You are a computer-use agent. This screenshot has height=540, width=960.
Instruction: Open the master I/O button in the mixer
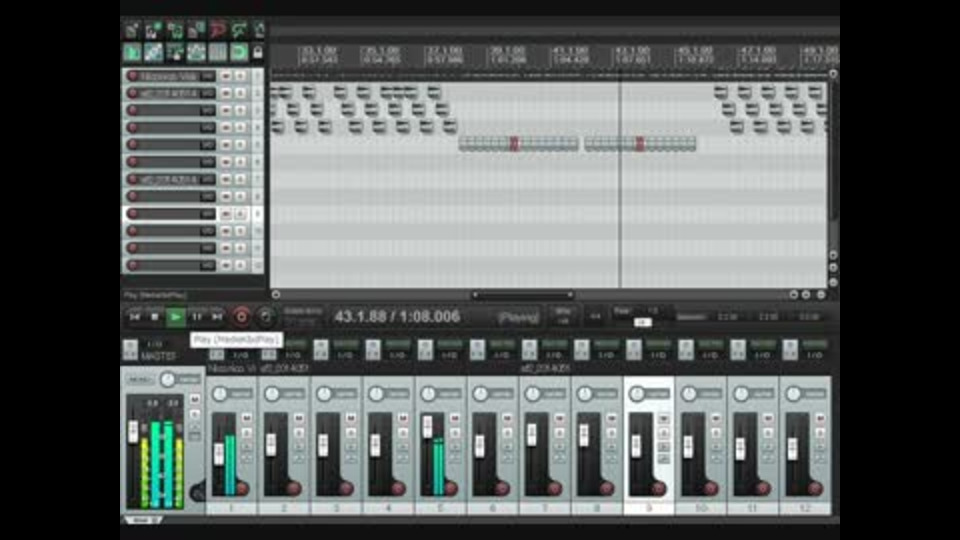(155, 345)
